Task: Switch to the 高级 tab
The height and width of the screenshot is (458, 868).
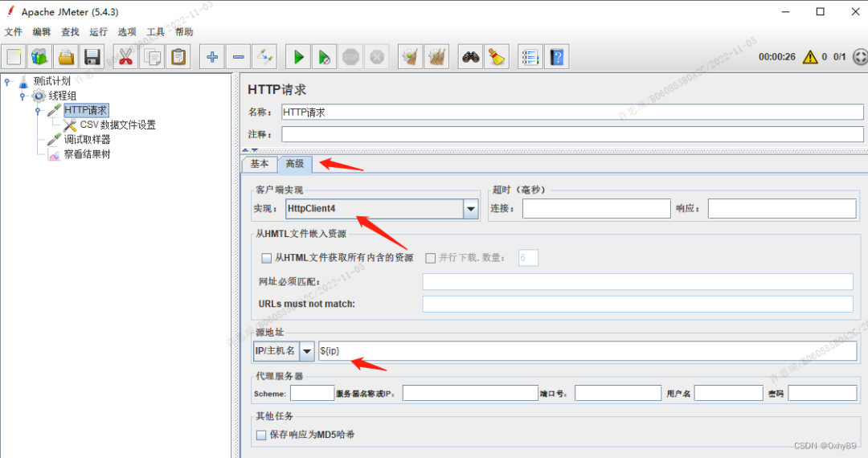Action: pyautogui.click(x=294, y=164)
